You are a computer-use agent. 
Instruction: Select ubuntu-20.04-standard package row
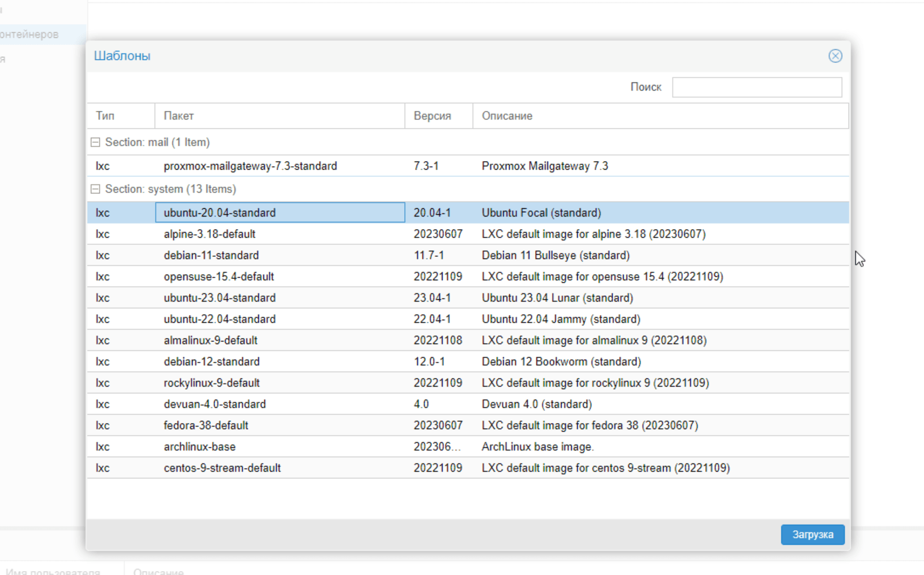click(x=468, y=213)
